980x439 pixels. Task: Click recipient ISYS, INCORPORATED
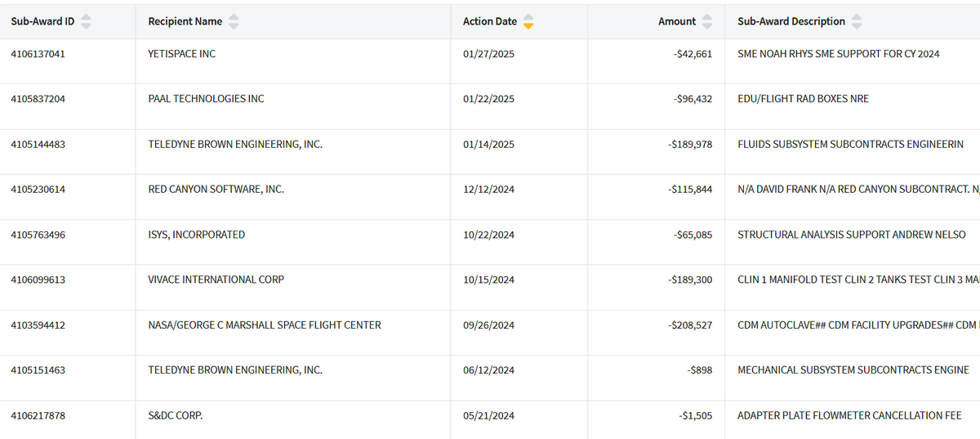coord(197,235)
